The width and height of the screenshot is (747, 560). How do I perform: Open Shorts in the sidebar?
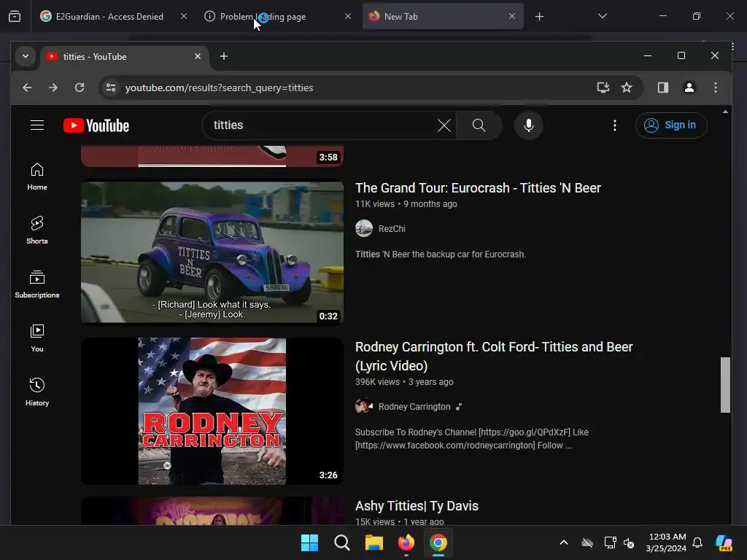click(37, 230)
